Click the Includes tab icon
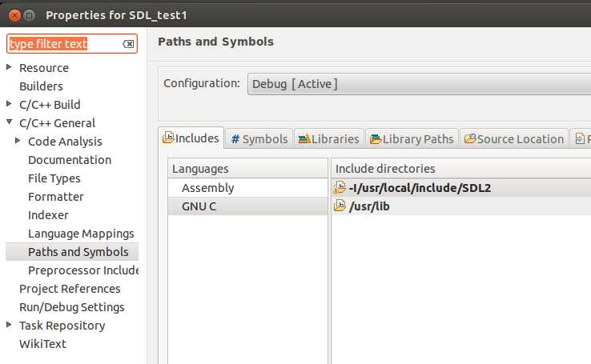The height and width of the screenshot is (364, 591). point(168,138)
